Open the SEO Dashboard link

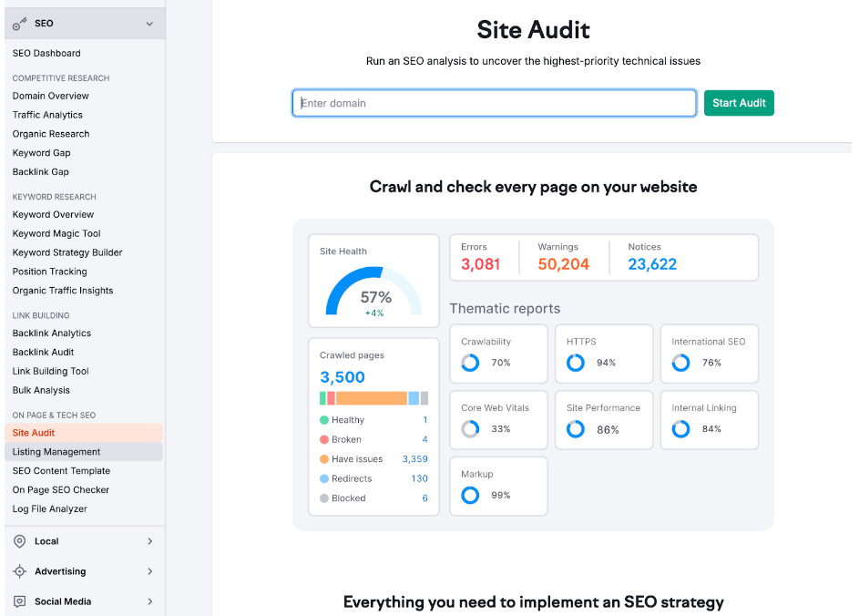pyautogui.click(x=46, y=54)
